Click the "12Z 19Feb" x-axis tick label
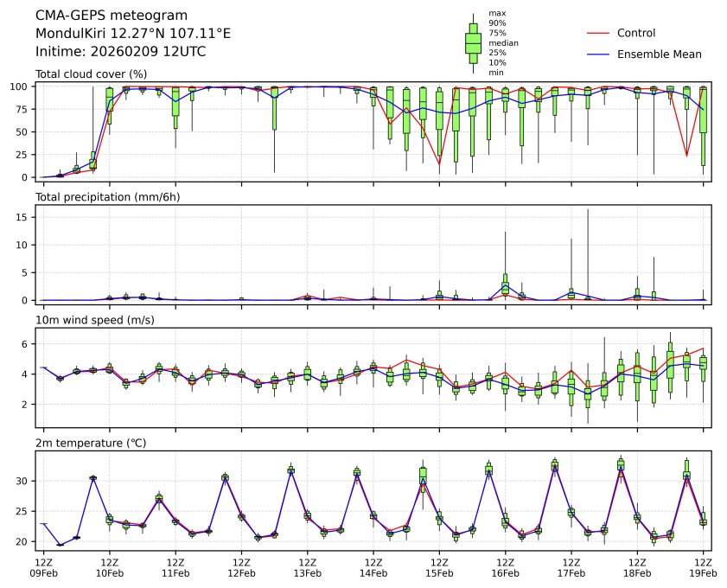 click(x=703, y=566)
